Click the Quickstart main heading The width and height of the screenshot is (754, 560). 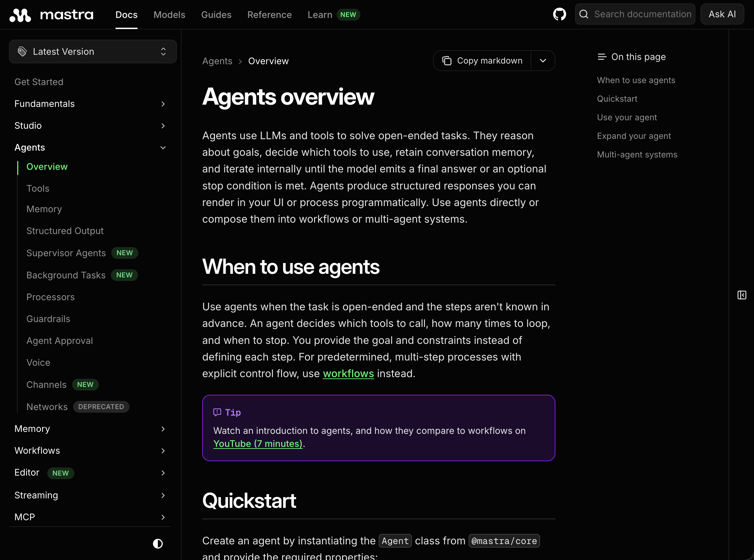[249, 501]
